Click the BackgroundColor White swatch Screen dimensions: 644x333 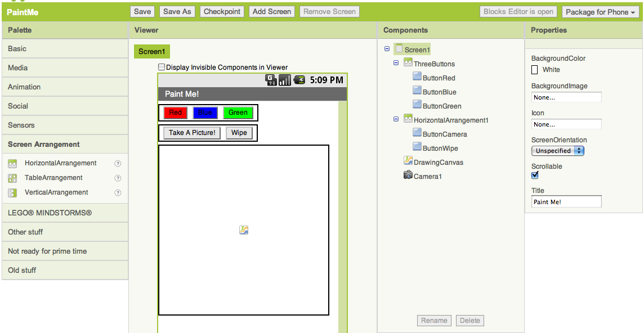tap(535, 70)
